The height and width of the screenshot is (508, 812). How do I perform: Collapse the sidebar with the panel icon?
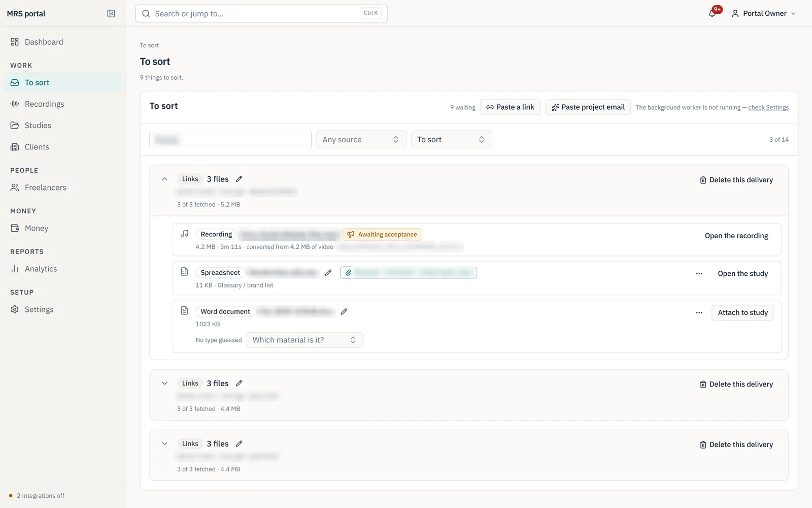111,14
